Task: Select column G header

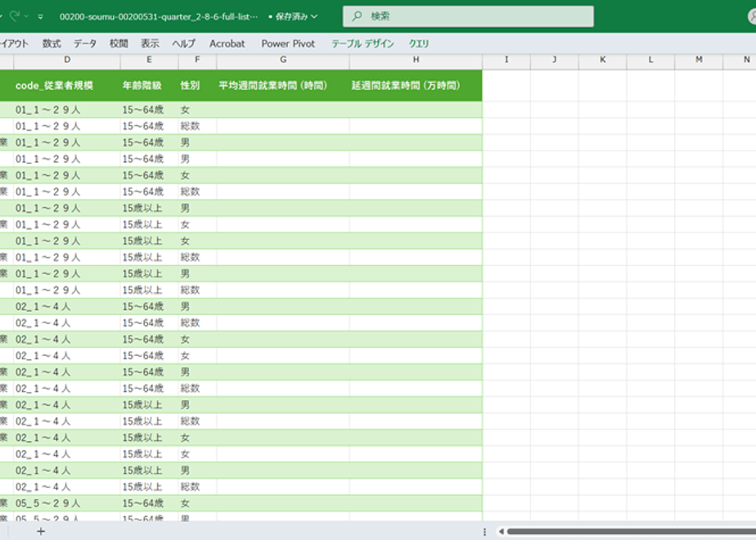Action: coord(283,60)
